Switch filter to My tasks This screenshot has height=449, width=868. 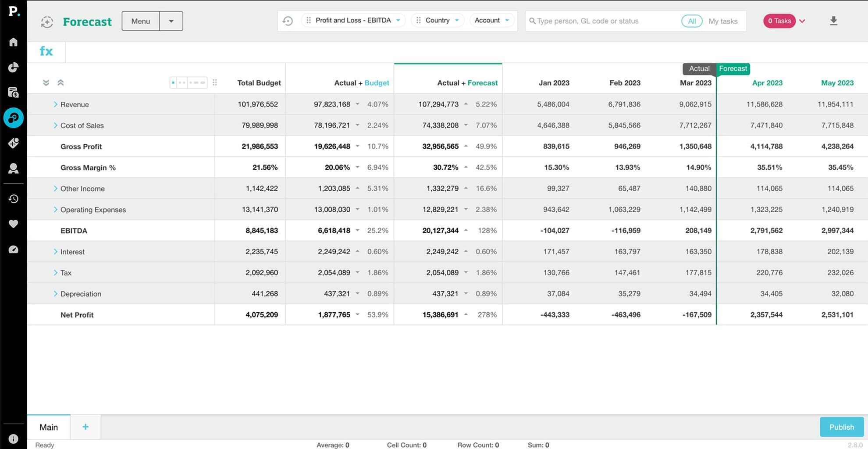(x=722, y=21)
